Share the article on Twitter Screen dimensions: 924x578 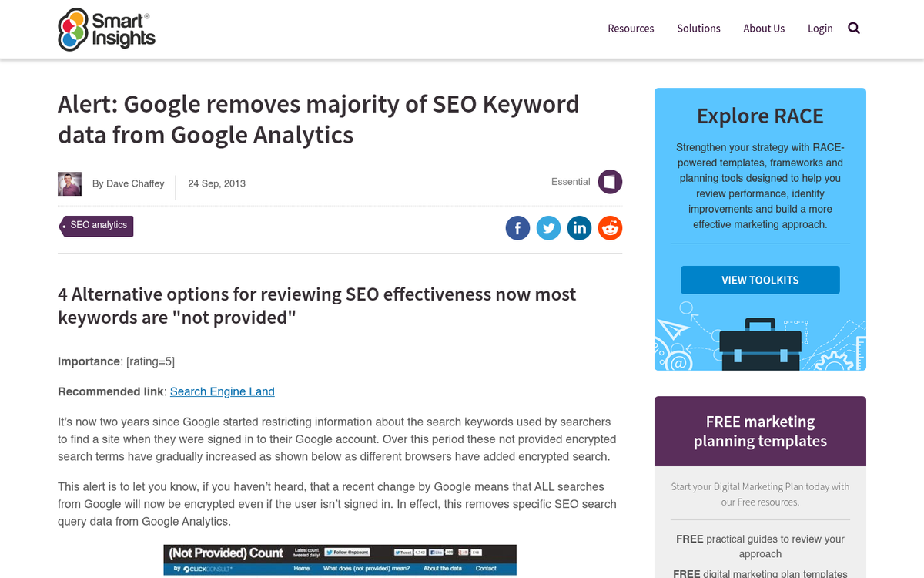548,227
